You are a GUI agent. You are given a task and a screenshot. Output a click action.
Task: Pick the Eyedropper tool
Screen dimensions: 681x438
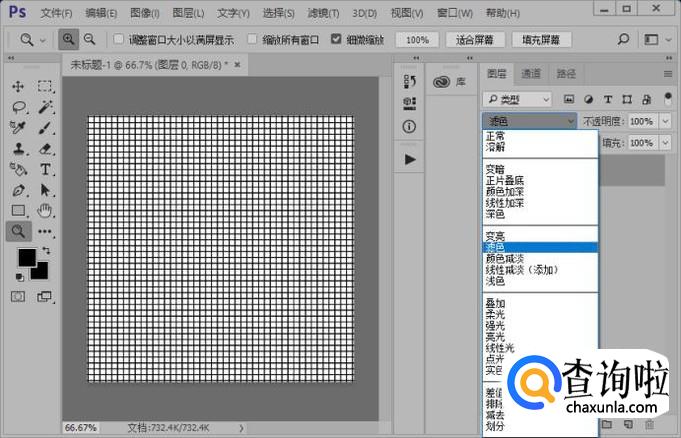click(x=18, y=128)
